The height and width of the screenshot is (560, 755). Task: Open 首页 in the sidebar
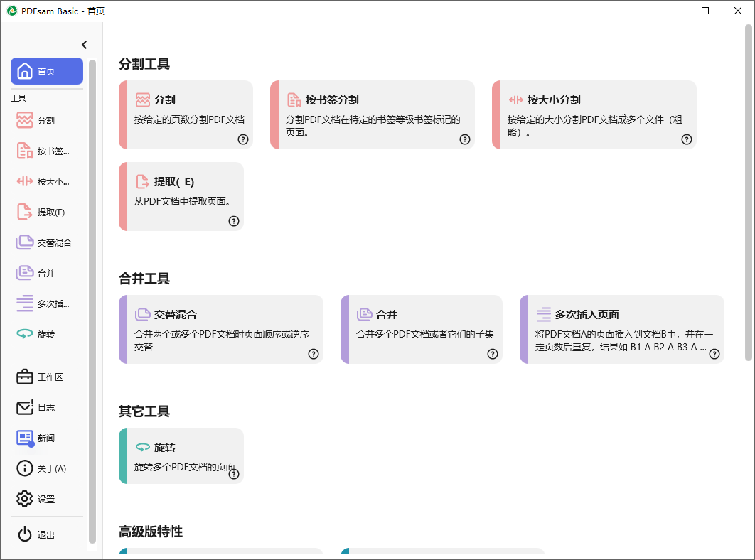pyautogui.click(x=47, y=71)
